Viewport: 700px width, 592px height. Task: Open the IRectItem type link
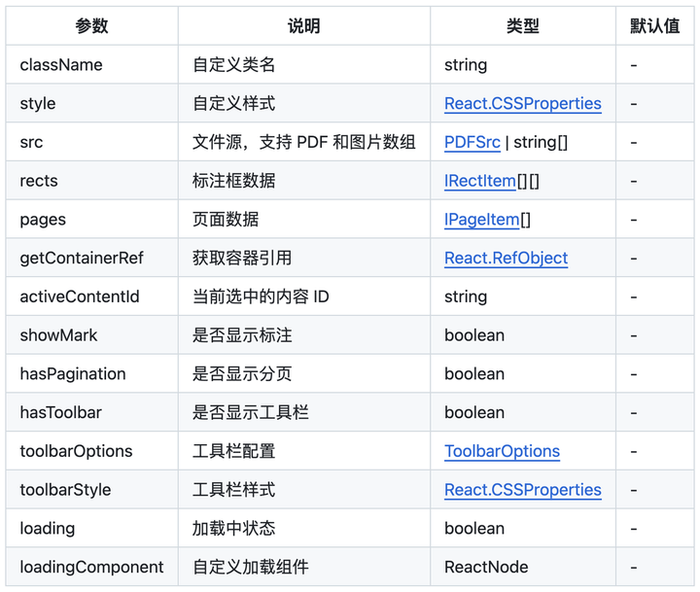click(479, 181)
